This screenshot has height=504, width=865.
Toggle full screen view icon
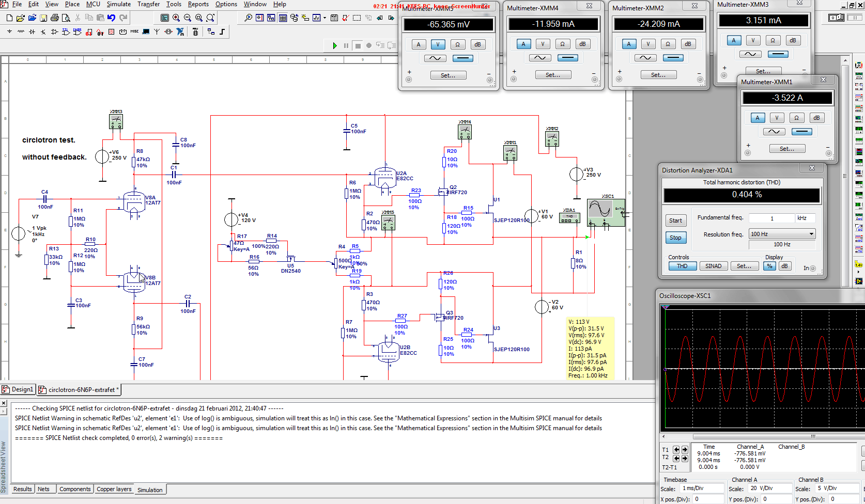[164, 18]
